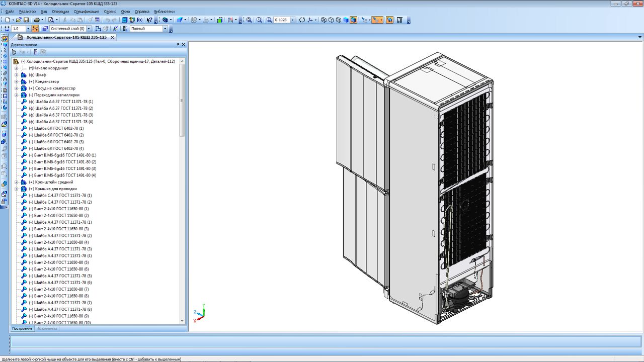
Task: Click the Save document icon
Action: click(26, 20)
